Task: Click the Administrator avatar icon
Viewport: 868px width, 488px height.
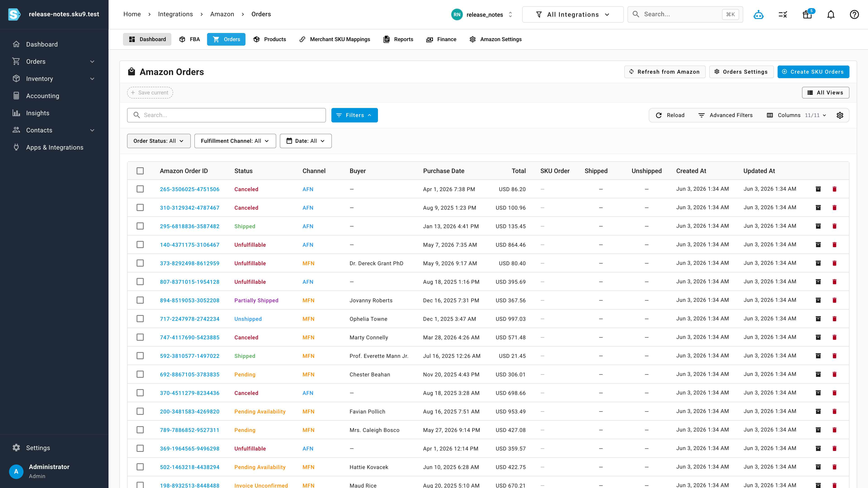Action: [16, 471]
